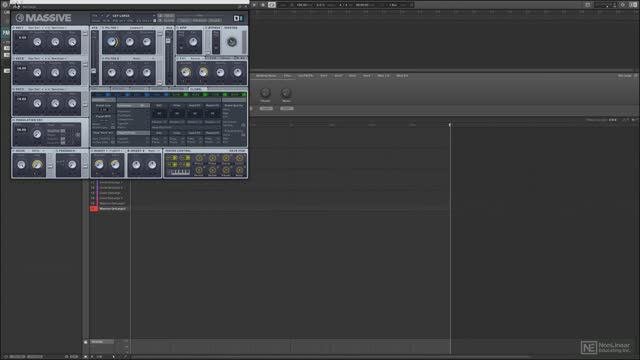Click the Filter copy button in Global page
Screen dimensions: 640x360
pyautogui.click(x=177, y=113)
